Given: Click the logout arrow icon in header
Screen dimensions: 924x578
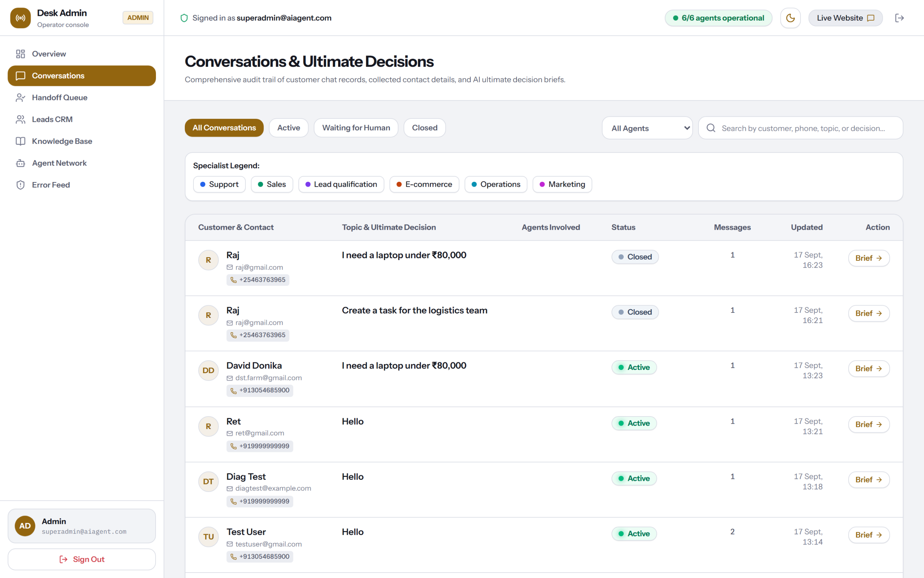Looking at the screenshot, I should click(x=899, y=18).
